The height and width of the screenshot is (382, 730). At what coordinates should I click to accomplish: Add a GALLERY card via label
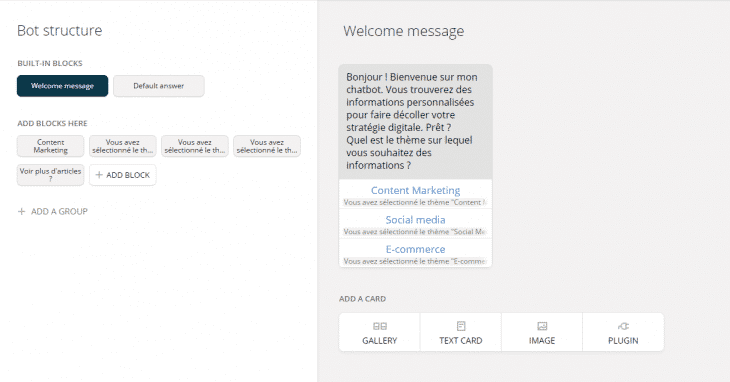380,341
